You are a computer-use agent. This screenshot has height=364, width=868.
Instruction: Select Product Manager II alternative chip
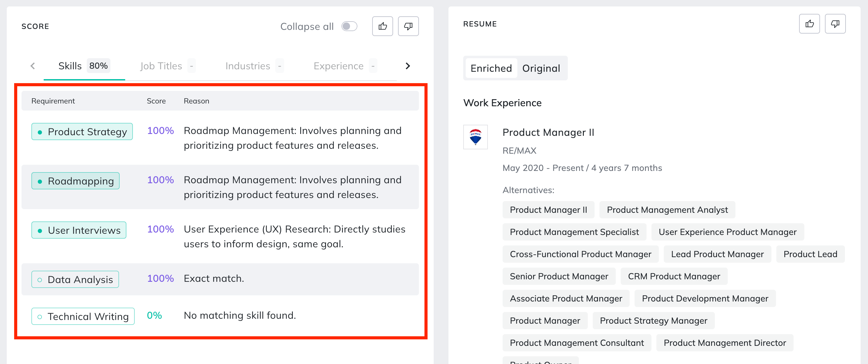point(548,210)
